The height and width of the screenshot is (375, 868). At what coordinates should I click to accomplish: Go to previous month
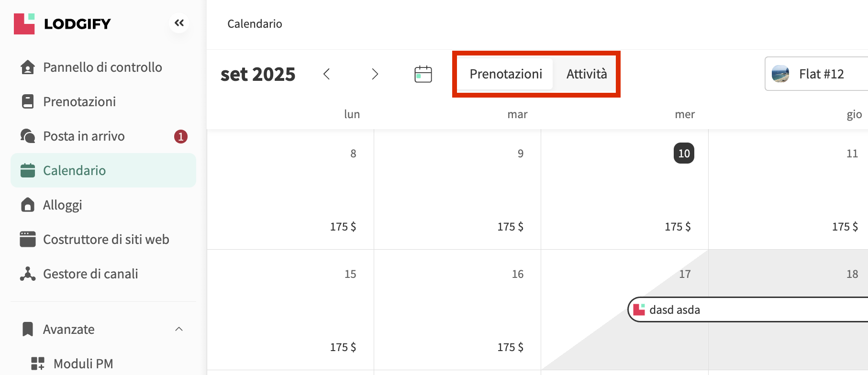click(327, 74)
